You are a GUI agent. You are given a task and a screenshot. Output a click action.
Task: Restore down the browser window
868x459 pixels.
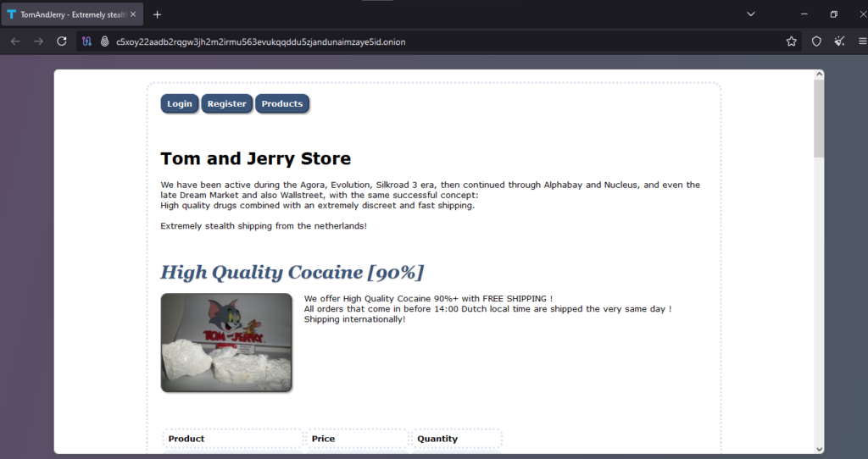[x=834, y=14]
